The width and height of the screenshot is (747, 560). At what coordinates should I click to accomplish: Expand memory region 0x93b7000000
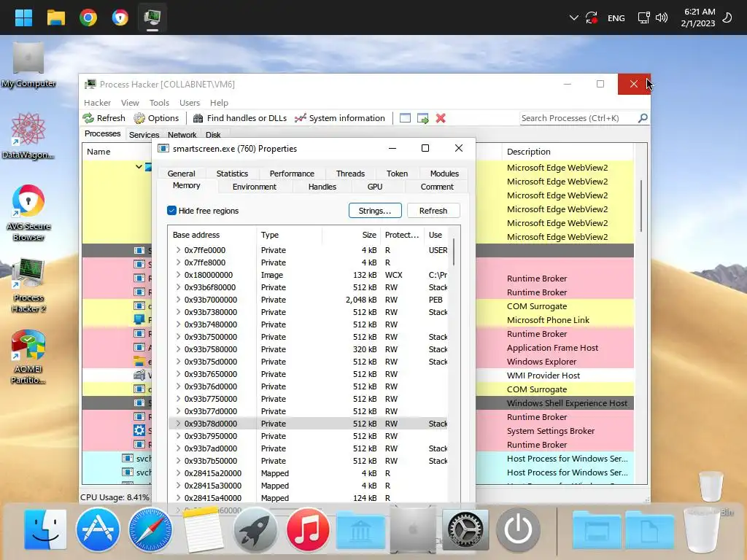178,299
